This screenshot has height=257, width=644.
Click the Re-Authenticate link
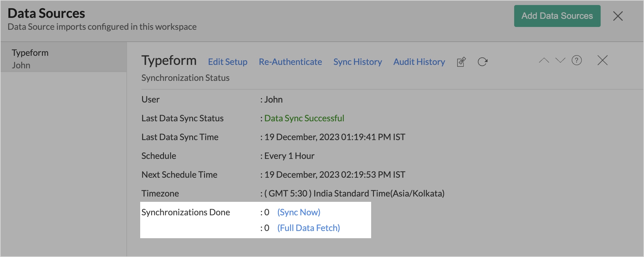(x=290, y=62)
